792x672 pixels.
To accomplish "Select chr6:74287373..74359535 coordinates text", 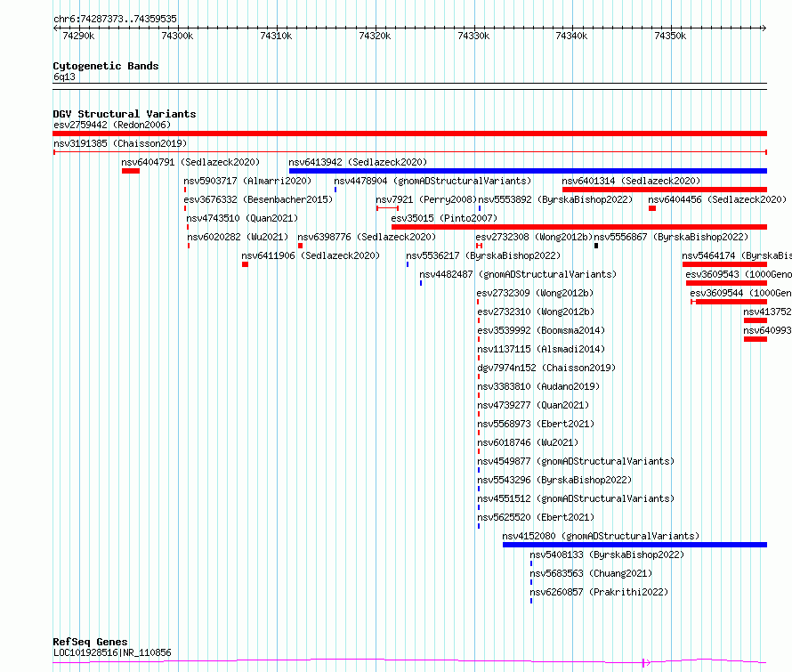I will pos(115,19).
